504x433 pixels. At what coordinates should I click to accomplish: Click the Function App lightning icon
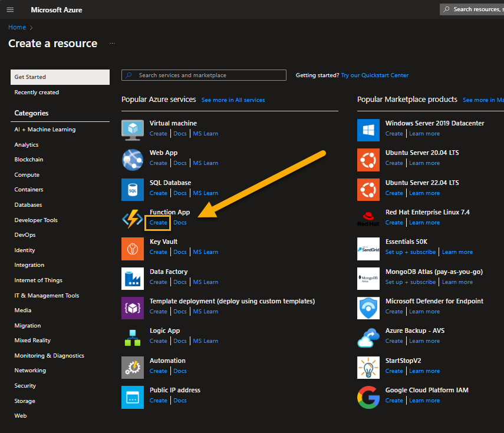(133, 219)
